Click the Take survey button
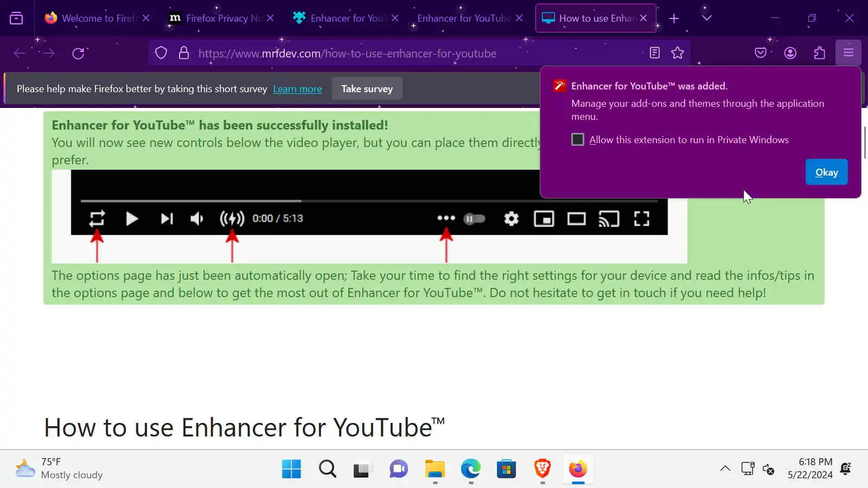 (367, 89)
